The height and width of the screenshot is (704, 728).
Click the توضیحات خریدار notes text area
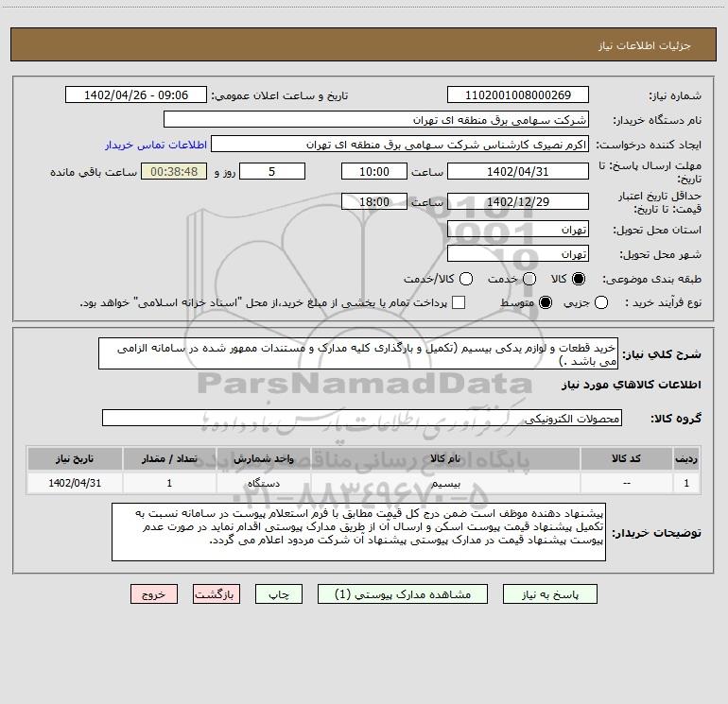[x=358, y=532]
